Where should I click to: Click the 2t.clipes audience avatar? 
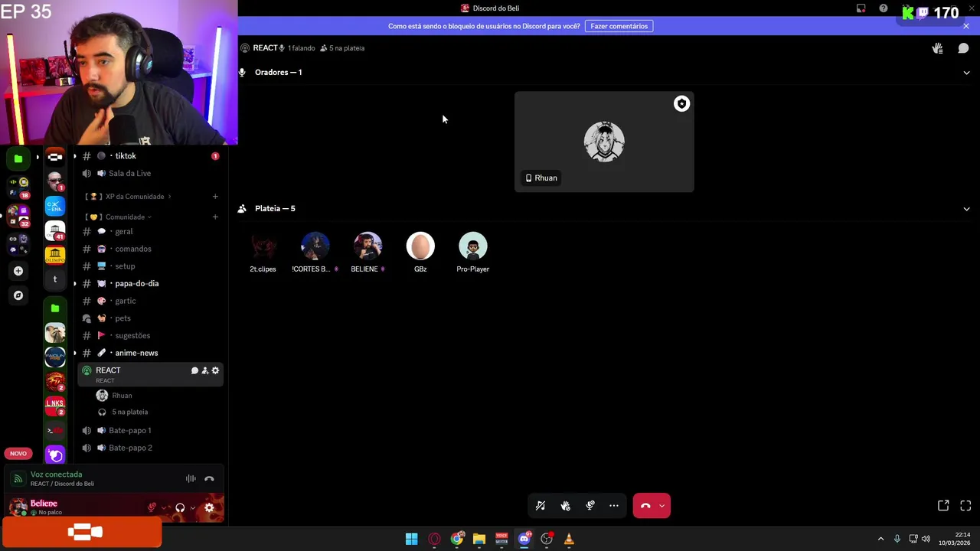pos(263,246)
